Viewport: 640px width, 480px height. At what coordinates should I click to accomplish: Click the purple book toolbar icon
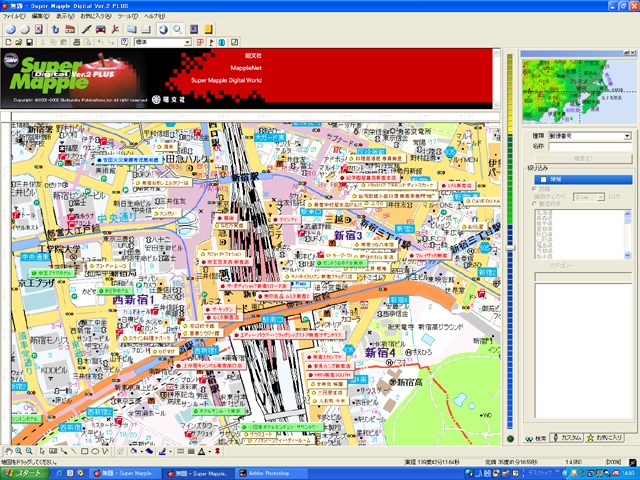coord(194,29)
